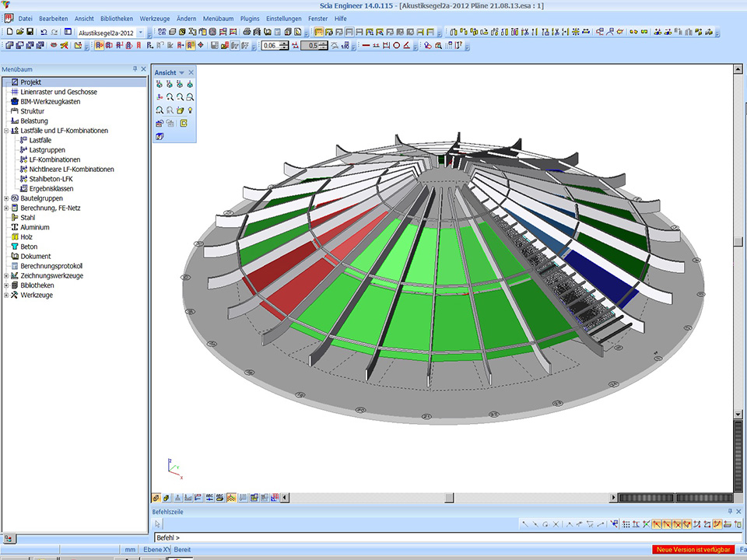Click the Open file folder icon
This screenshot has height=560, width=747.
click(19, 32)
